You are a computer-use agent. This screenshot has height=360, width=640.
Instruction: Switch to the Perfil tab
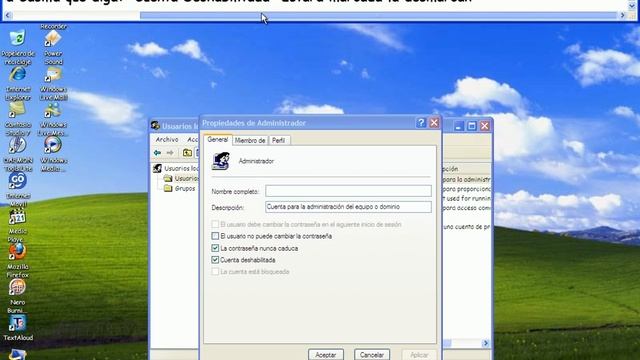point(279,140)
